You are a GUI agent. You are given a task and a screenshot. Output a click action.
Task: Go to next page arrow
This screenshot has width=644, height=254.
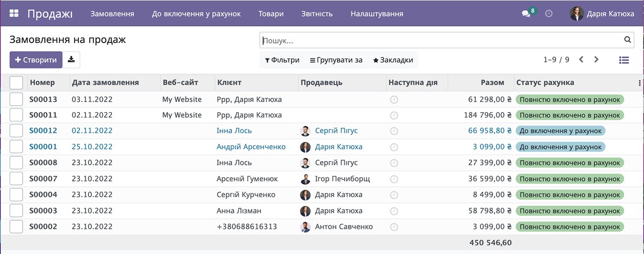[596, 60]
